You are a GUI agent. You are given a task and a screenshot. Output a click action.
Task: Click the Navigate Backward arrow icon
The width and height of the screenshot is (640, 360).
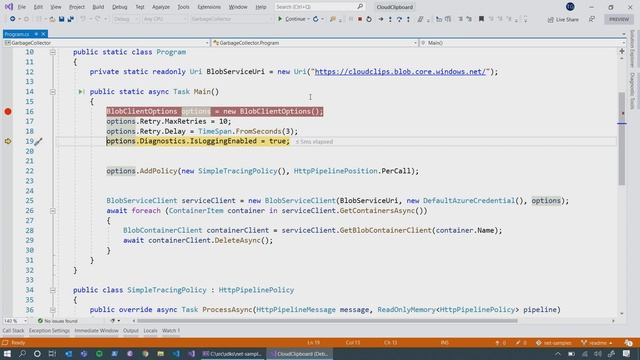[x=12, y=19]
